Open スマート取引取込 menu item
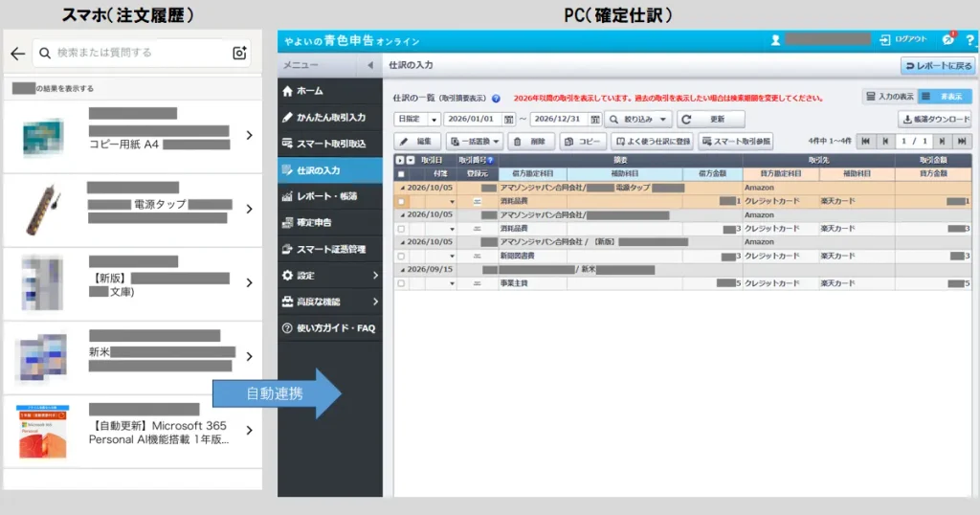This screenshot has width=980, height=515. coord(330,144)
